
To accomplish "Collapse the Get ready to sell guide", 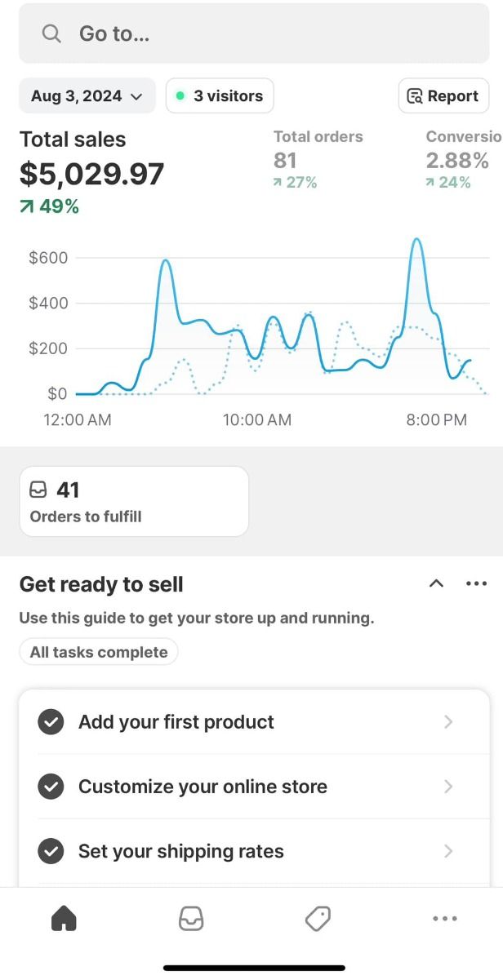I will pyautogui.click(x=436, y=583).
